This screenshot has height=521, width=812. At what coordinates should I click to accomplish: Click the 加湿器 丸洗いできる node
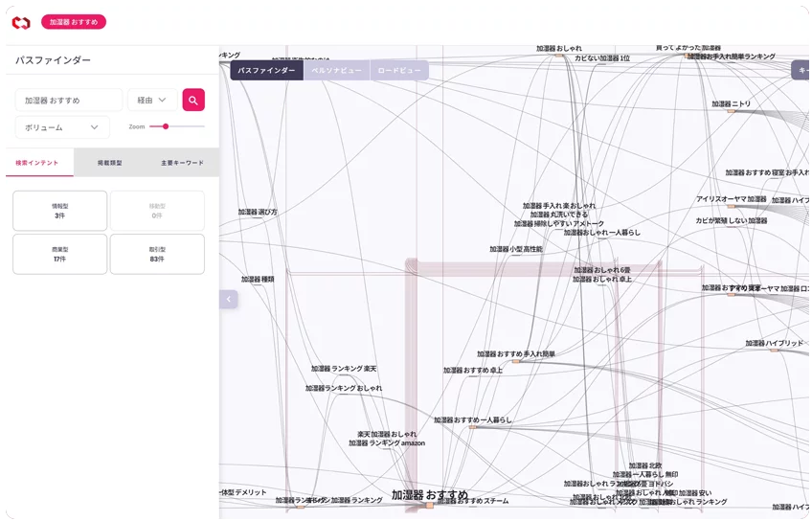click(x=559, y=215)
